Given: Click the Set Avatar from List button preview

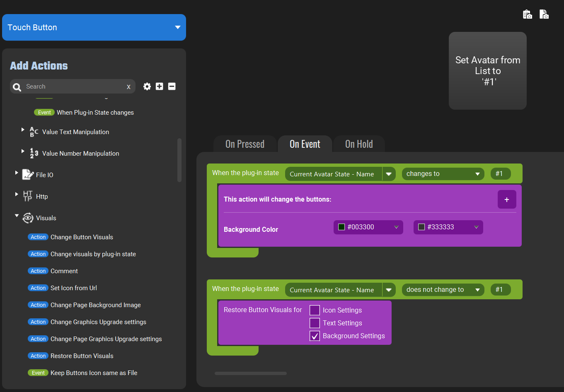Looking at the screenshot, I should pos(488,71).
